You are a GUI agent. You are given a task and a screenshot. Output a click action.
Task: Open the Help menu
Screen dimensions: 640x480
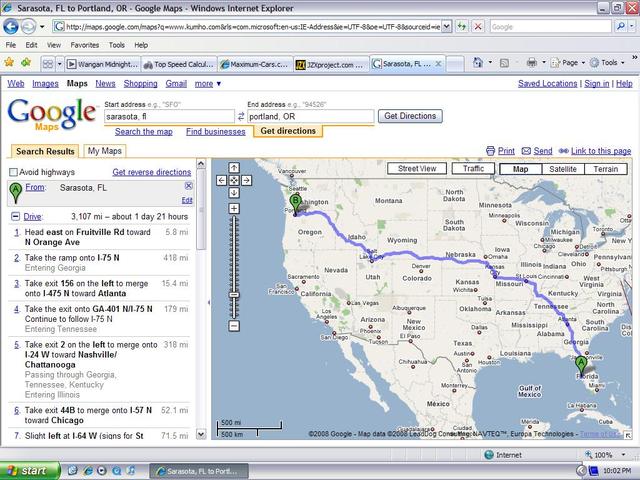141,45
